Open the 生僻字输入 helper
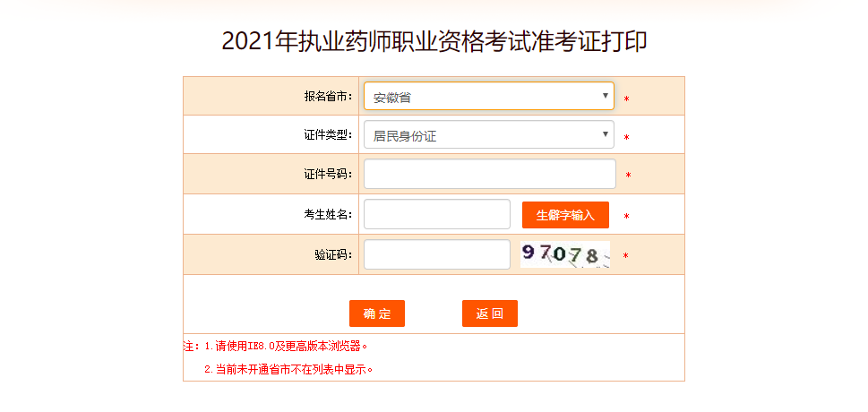Viewport: 868px width, 412px height. point(565,215)
